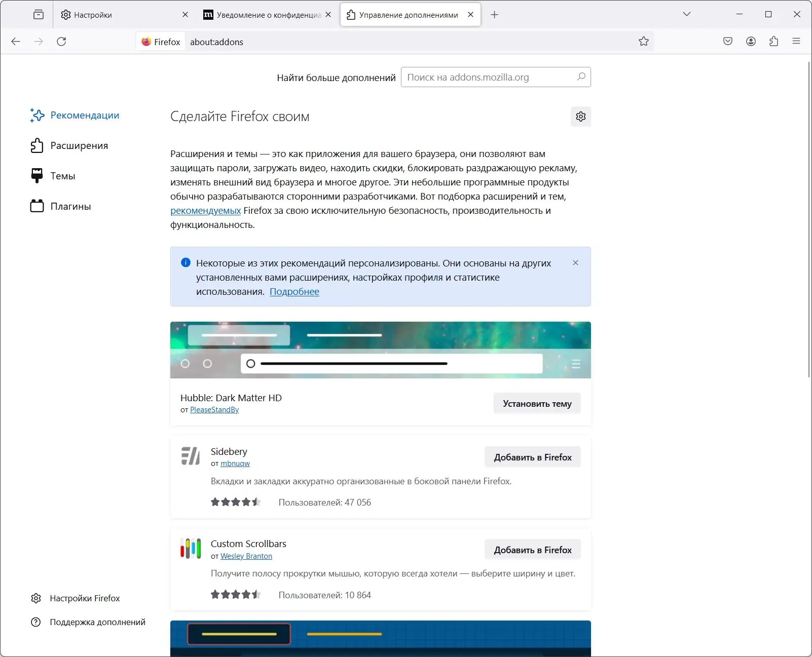Open the Расширения section in sidebar

[x=79, y=145]
